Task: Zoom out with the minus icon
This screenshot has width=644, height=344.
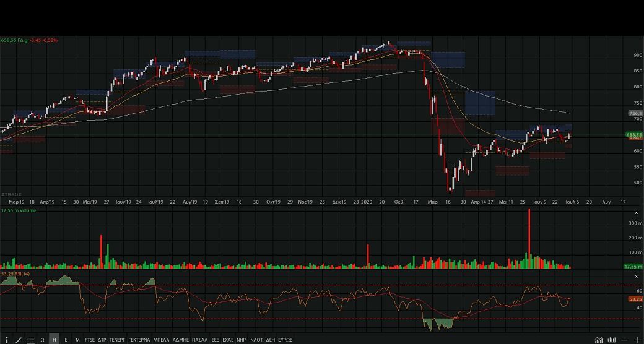Action: tap(624, 340)
